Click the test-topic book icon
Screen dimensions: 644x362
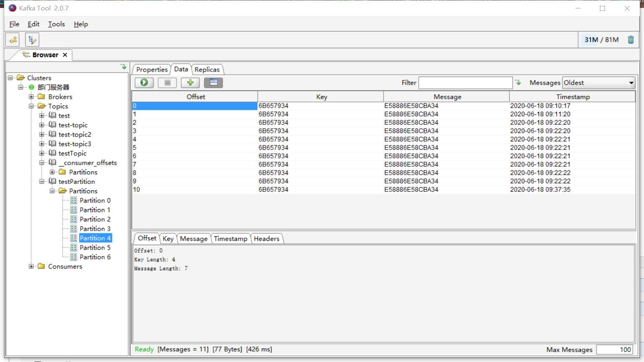point(52,125)
